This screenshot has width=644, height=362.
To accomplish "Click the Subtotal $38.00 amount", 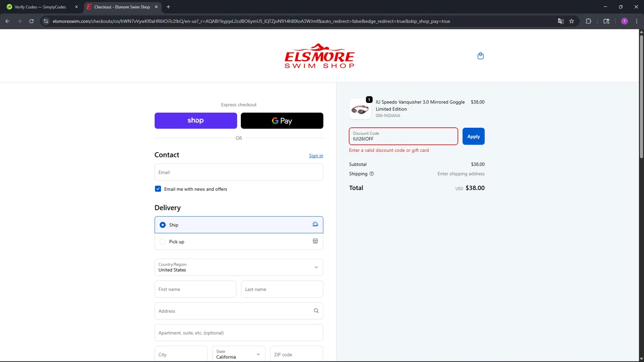I will click(x=478, y=164).
